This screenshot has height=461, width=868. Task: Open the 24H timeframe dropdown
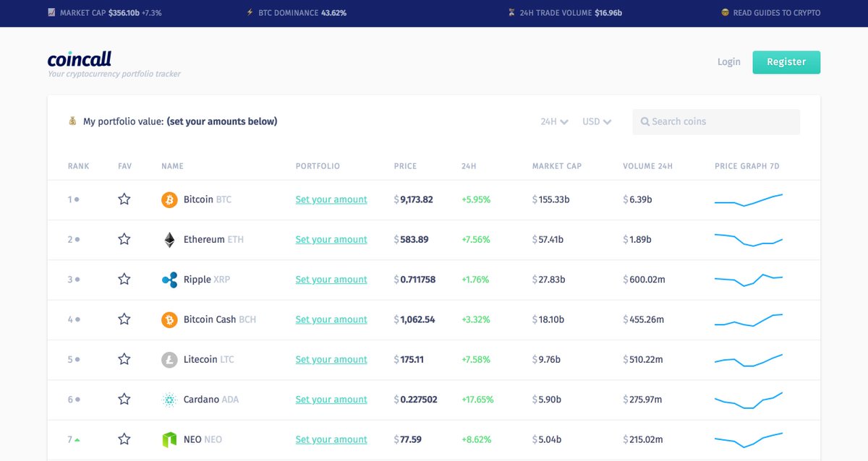[x=554, y=122]
